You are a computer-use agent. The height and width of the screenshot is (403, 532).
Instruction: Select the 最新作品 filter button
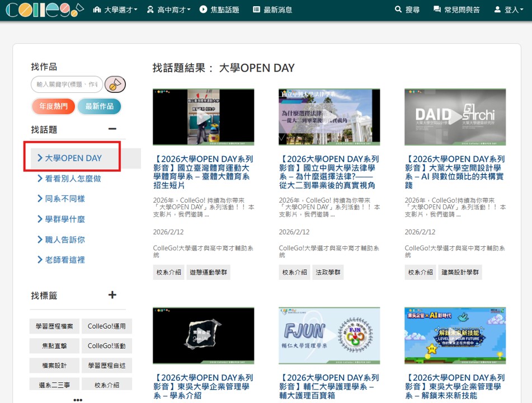point(99,106)
